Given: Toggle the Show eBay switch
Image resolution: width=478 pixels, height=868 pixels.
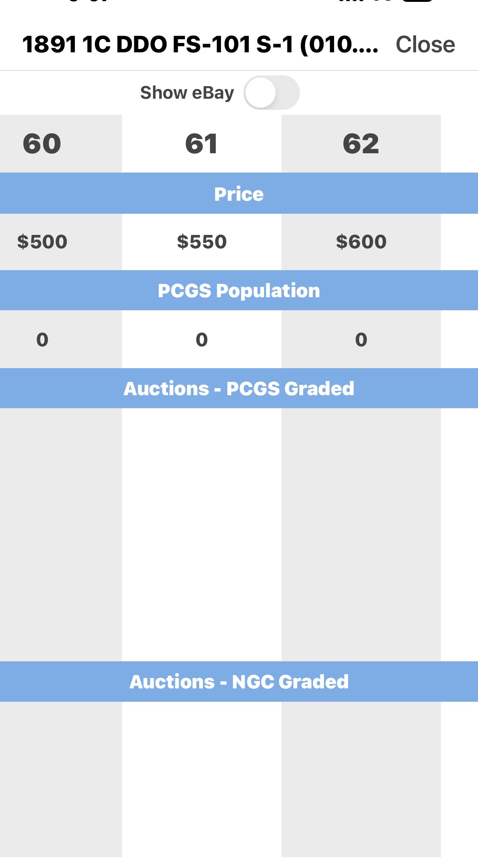Looking at the screenshot, I should [x=271, y=93].
